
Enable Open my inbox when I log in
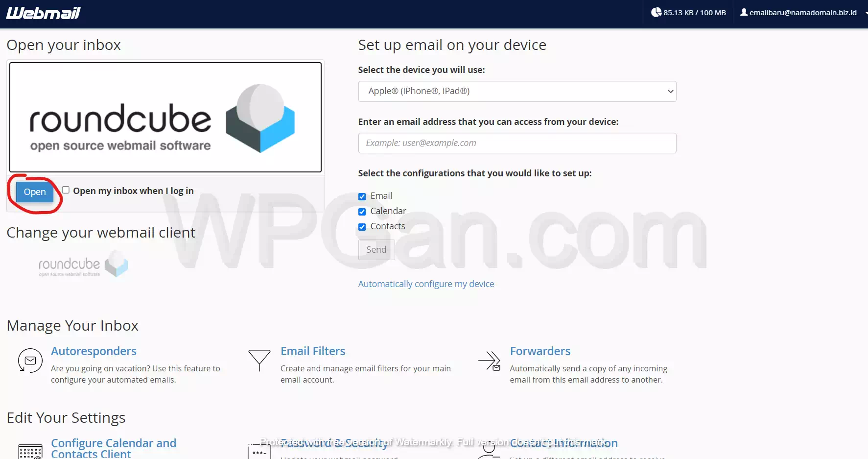click(x=66, y=190)
